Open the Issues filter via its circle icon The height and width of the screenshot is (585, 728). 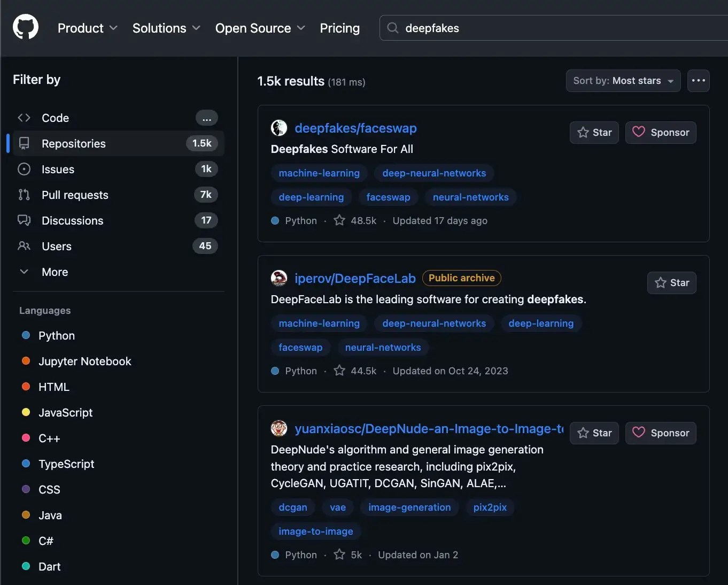point(24,169)
